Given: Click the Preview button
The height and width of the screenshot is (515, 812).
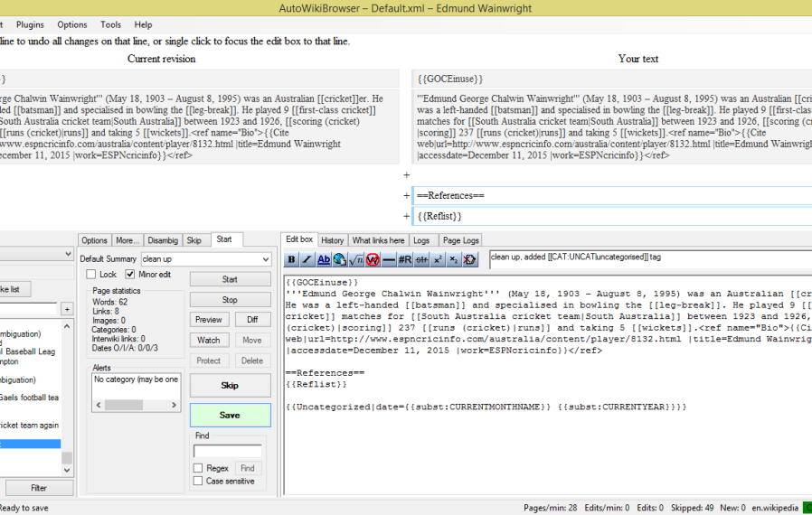Looking at the screenshot, I should 208,320.
